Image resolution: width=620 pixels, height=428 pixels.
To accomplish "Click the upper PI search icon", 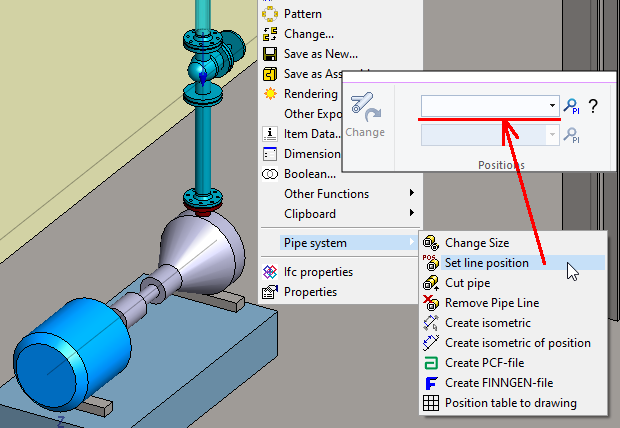I will coord(572,106).
